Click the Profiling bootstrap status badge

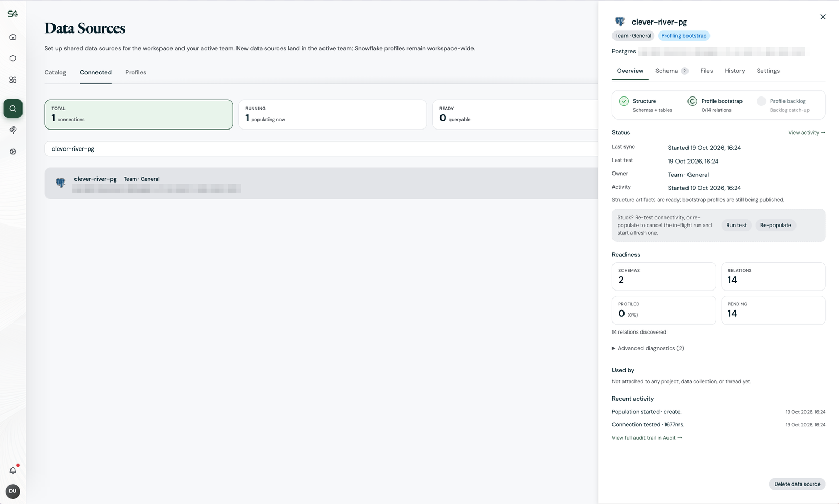click(684, 36)
